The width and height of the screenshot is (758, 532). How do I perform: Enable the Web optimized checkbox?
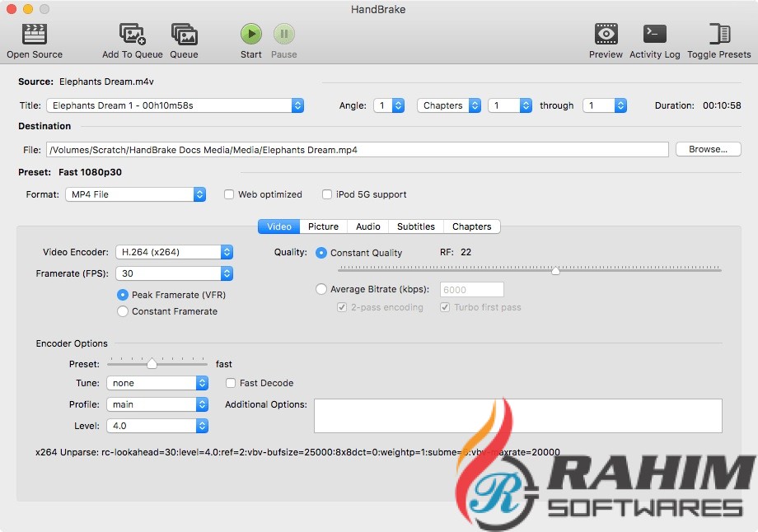click(x=230, y=194)
